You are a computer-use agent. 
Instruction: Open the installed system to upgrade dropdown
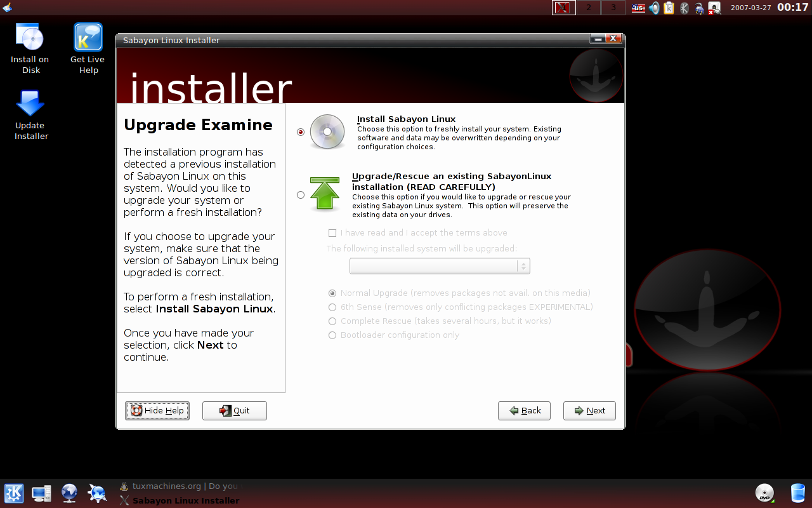(440, 266)
